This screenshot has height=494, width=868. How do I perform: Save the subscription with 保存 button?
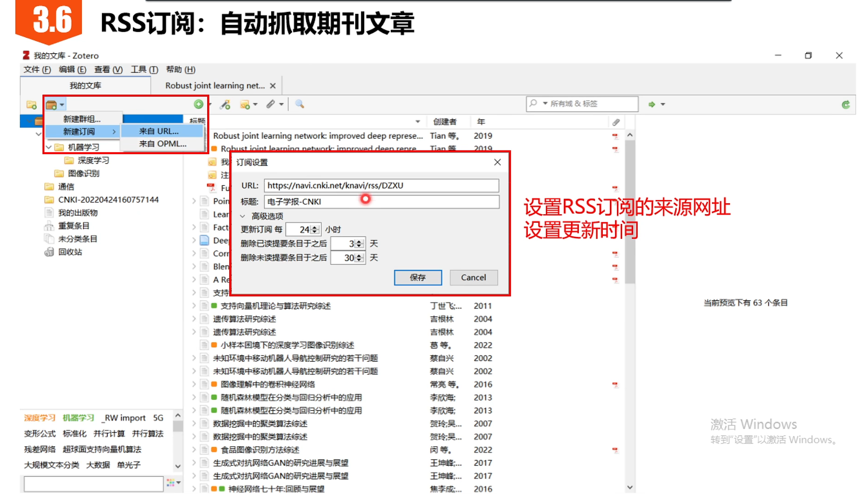[x=417, y=277]
